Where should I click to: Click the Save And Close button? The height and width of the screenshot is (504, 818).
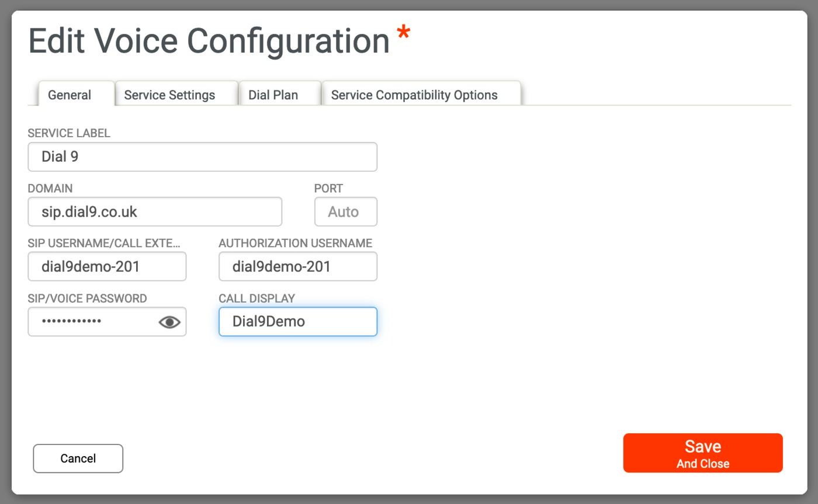click(703, 453)
